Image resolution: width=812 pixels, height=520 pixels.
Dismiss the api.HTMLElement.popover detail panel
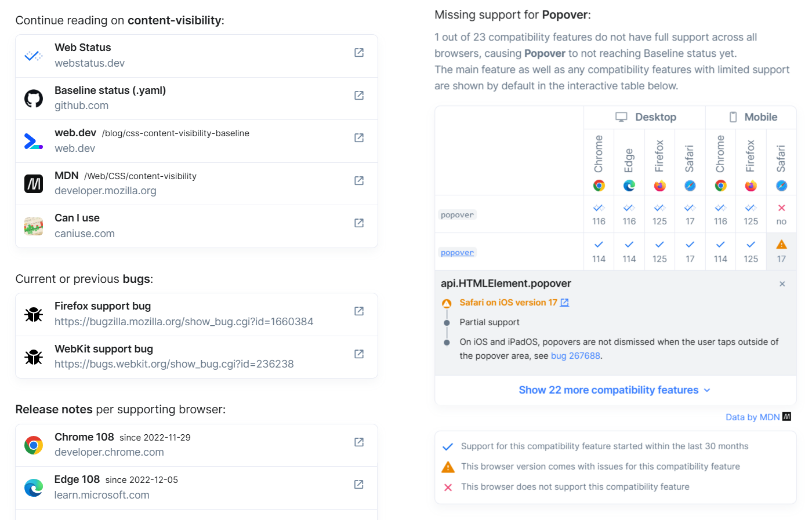[x=782, y=283]
